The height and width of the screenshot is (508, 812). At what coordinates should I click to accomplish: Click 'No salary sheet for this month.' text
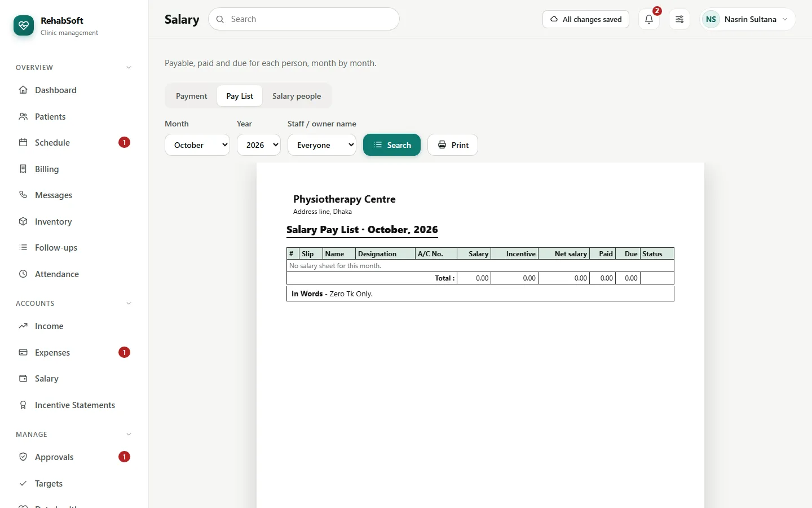pyautogui.click(x=335, y=266)
